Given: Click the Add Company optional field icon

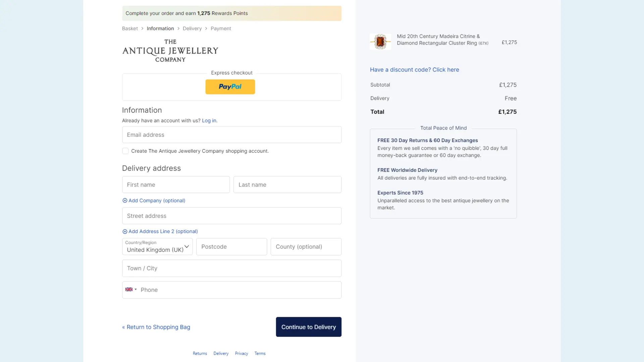Looking at the screenshot, I should (124, 200).
